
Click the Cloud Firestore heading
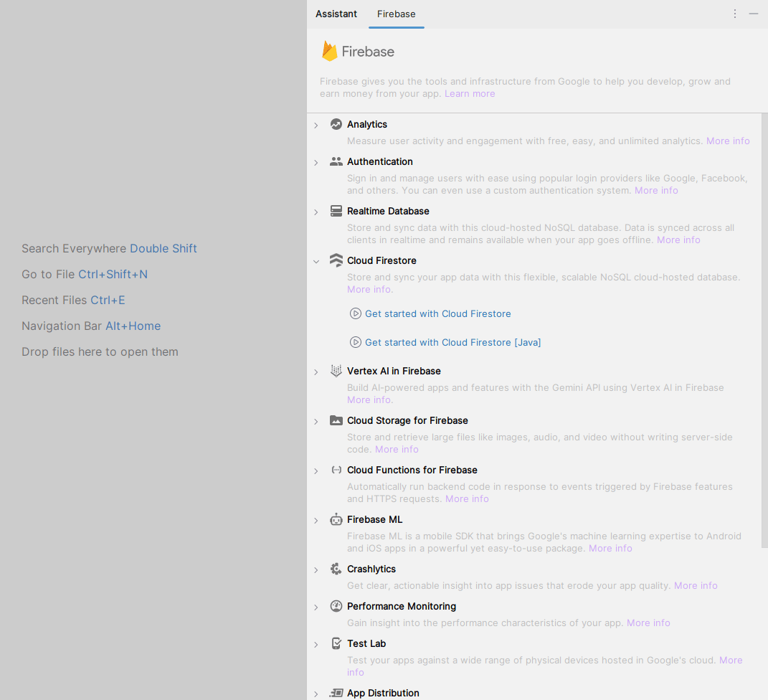381,260
